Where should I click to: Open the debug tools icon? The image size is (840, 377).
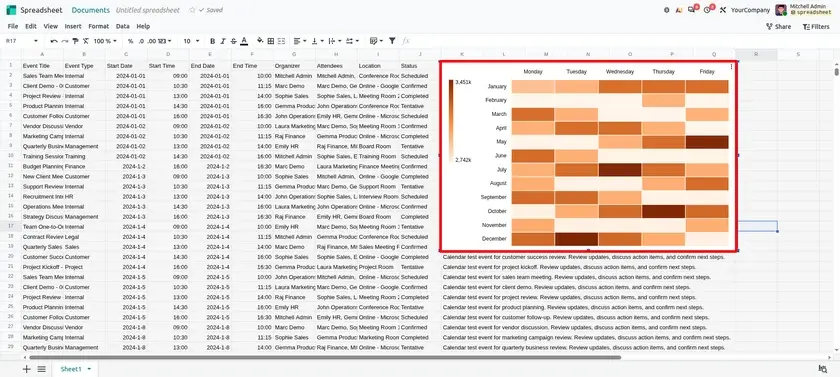723,10
